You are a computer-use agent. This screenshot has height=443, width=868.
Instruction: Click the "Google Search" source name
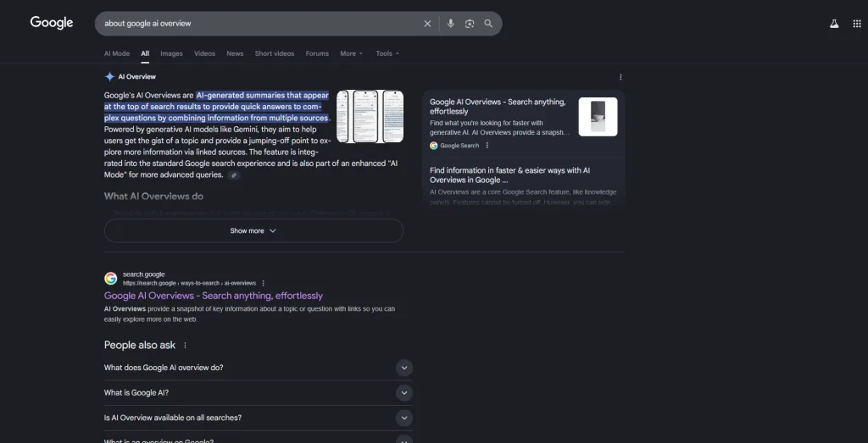[x=459, y=146]
